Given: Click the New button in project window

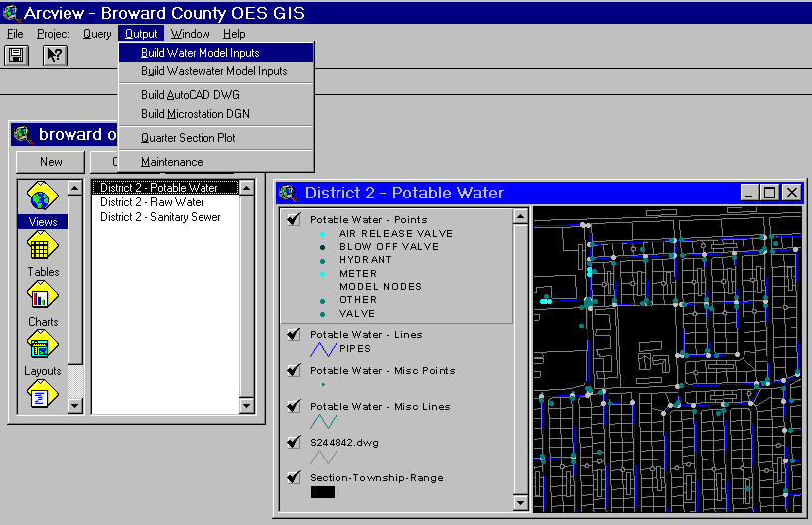Looking at the screenshot, I should 51,162.
